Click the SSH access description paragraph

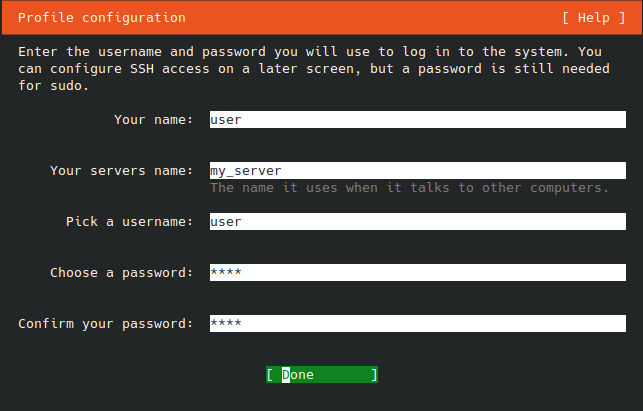(314, 68)
